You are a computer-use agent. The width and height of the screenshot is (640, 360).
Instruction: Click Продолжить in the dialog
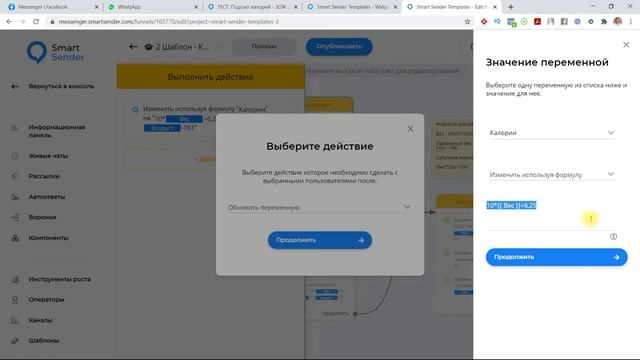[320, 240]
